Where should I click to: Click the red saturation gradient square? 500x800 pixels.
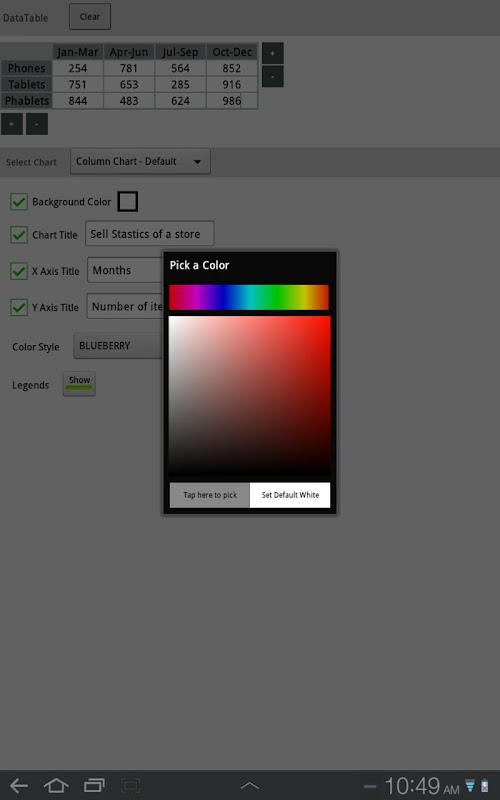249,396
